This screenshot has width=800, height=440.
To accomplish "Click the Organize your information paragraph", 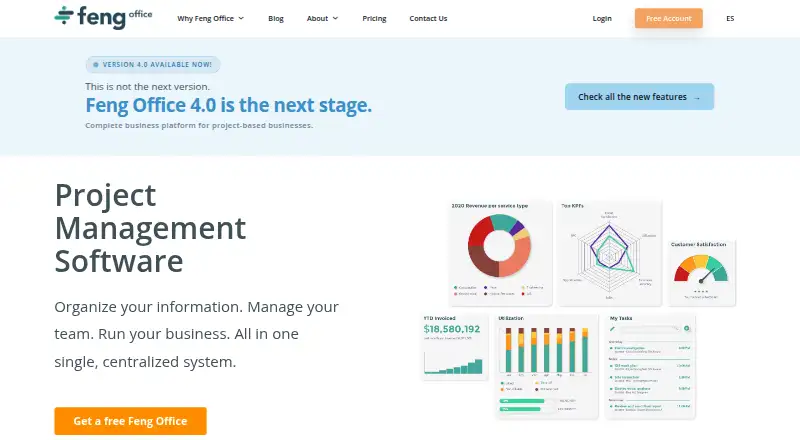I will click(196, 334).
